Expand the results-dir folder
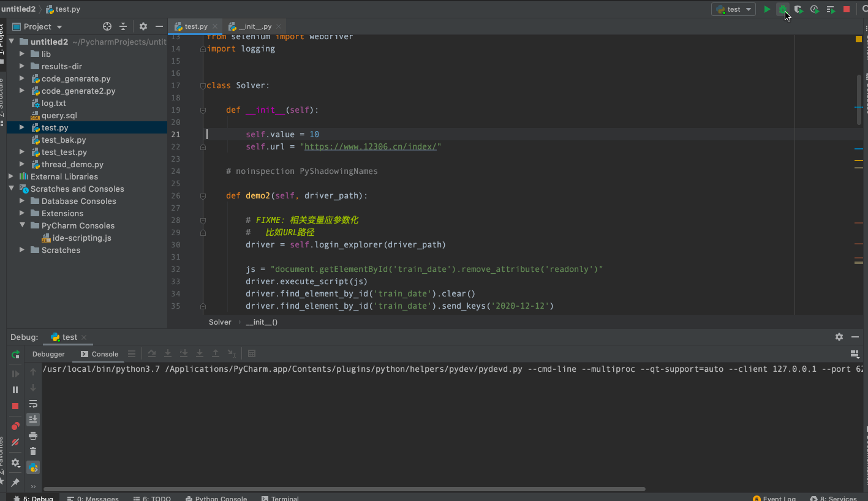This screenshot has width=868, height=501. click(22, 66)
